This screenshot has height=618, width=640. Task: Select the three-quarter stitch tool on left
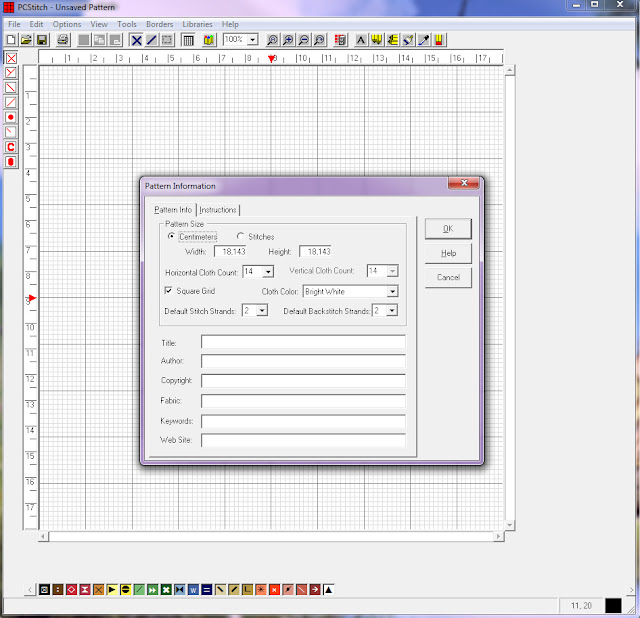[11, 73]
